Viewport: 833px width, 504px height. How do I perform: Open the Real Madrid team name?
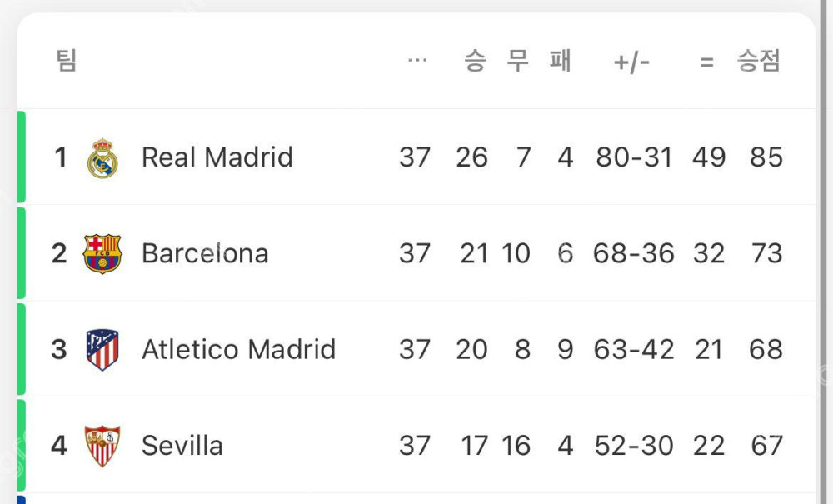(217, 157)
